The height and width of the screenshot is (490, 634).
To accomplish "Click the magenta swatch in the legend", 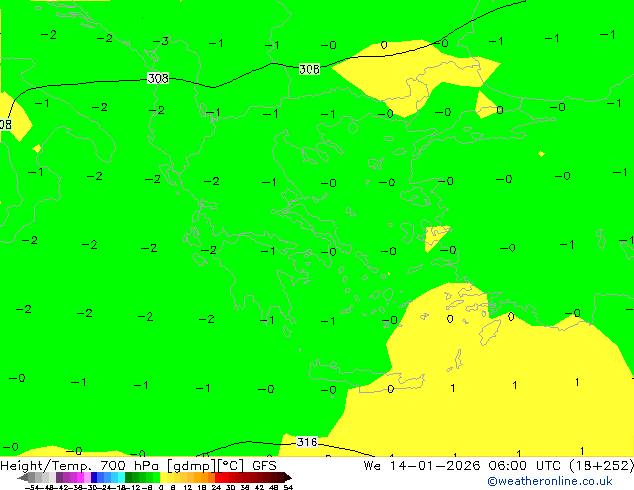I will tap(80, 477).
